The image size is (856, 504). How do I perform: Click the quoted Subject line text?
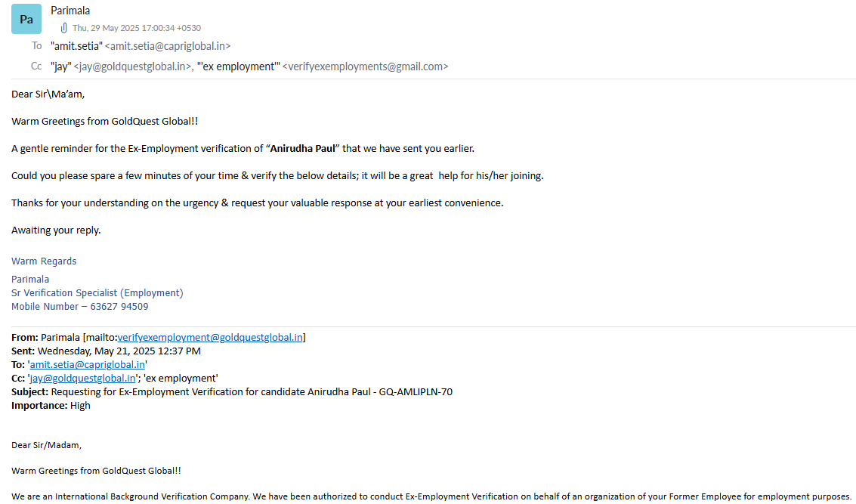(251, 391)
